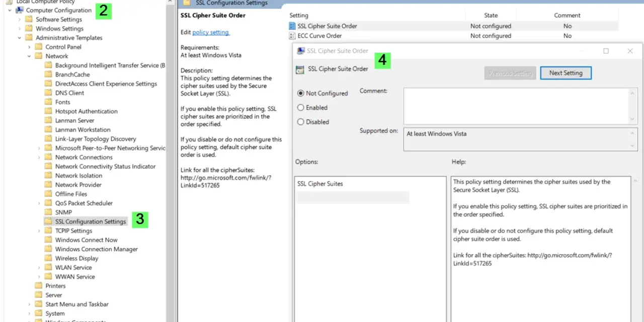644x322 pixels.
Task: Select Start Menu and Taskbar tree item
Action: [77, 304]
